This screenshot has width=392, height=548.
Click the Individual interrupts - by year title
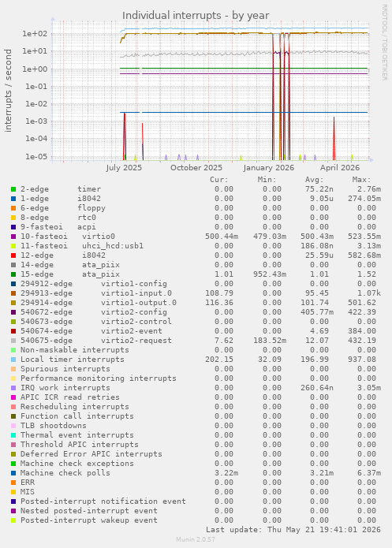[x=196, y=16]
